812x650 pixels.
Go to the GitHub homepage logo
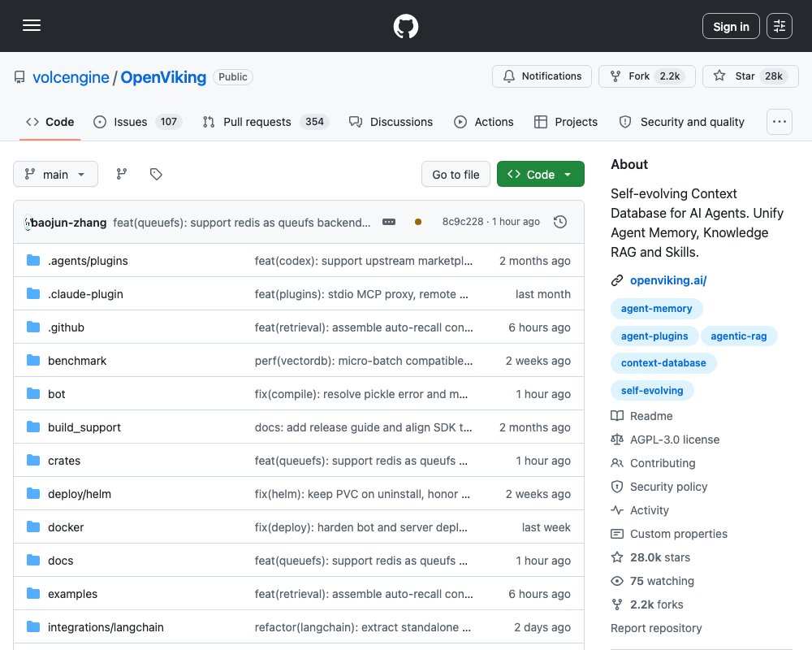tap(405, 26)
